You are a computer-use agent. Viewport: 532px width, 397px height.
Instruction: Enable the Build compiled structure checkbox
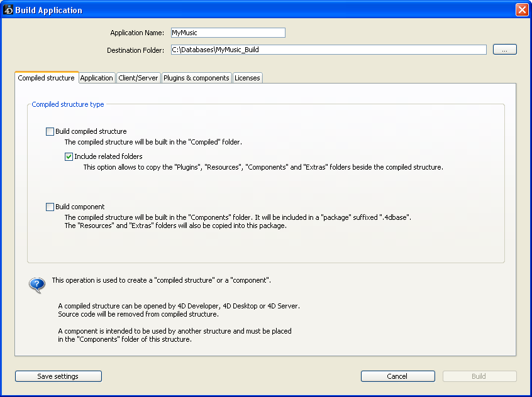point(50,132)
